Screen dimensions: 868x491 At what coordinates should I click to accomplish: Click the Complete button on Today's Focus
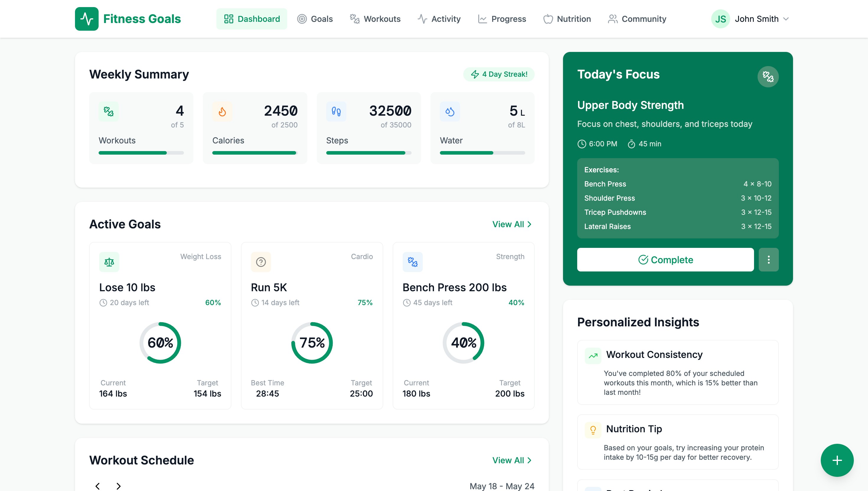coord(665,259)
